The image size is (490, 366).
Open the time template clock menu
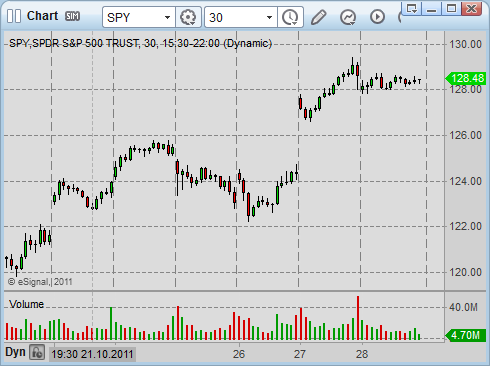pyautogui.click(x=290, y=17)
